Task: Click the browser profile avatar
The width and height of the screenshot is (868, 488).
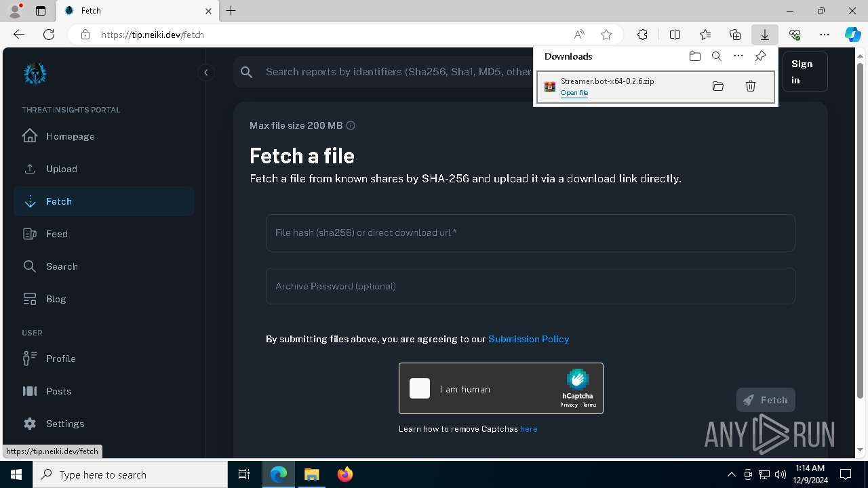Action: pyautogui.click(x=15, y=11)
